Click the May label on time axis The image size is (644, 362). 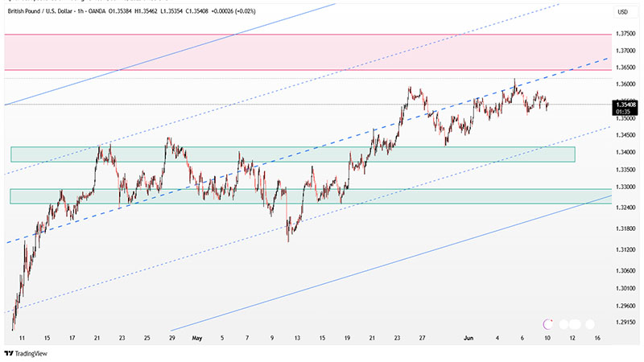(x=197, y=338)
